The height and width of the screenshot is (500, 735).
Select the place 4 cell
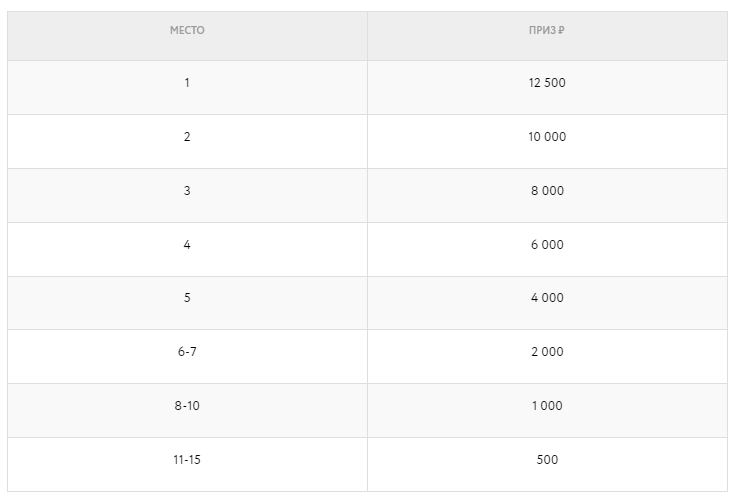coord(187,245)
